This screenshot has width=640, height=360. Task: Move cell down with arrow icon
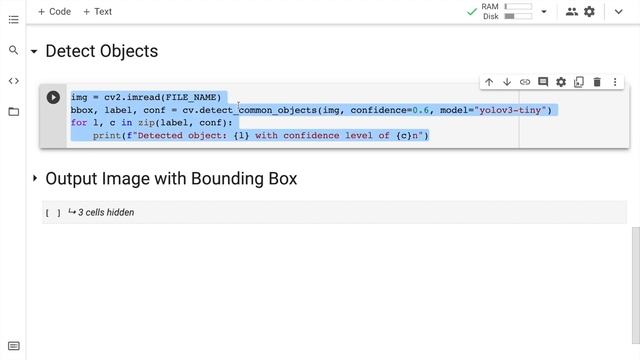pyautogui.click(x=507, y=82)
